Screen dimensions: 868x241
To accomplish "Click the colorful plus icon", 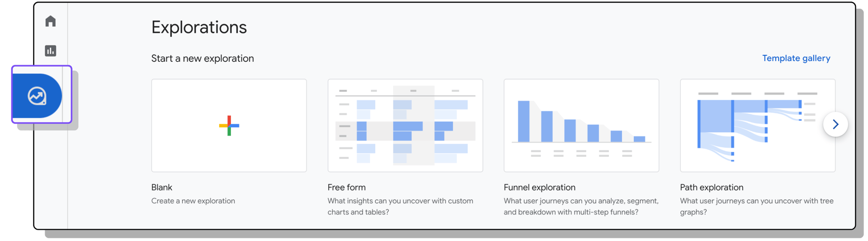I will (x=229, y=125).
